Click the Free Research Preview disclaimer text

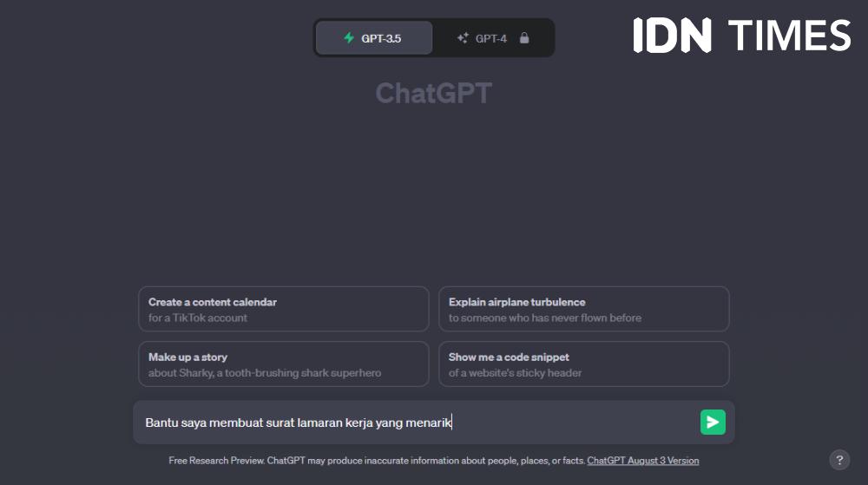click(377, 461)
